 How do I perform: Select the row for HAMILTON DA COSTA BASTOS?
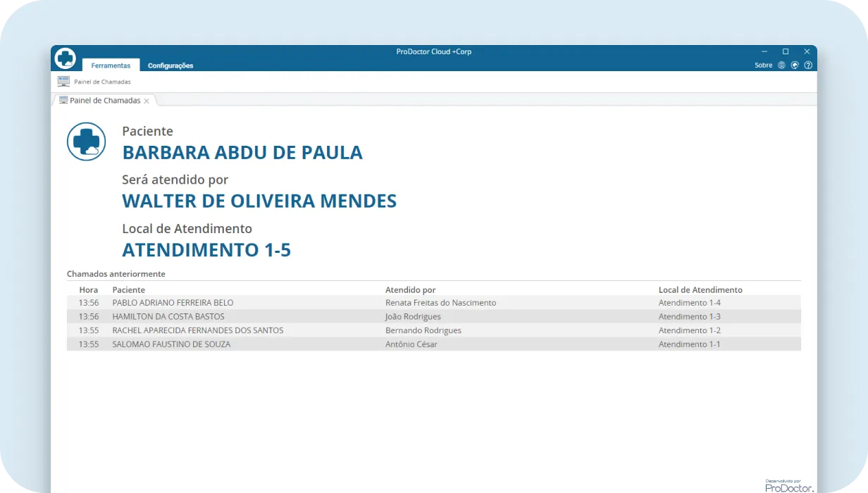(x=168, y=316)
